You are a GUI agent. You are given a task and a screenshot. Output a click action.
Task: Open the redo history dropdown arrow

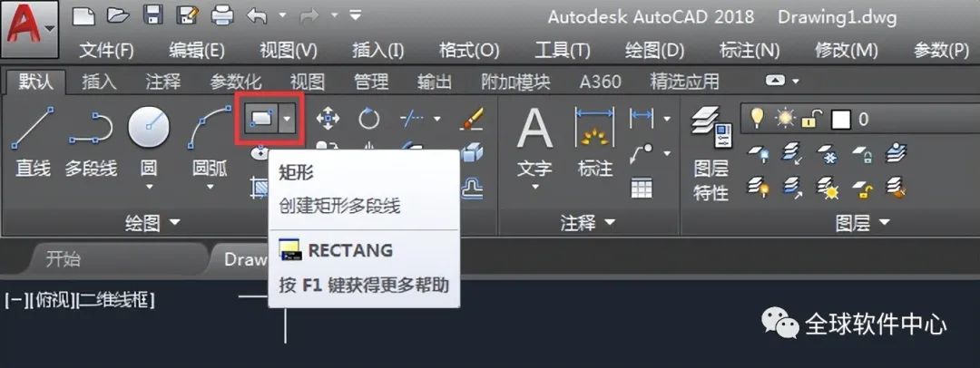(x=335, y=15)
